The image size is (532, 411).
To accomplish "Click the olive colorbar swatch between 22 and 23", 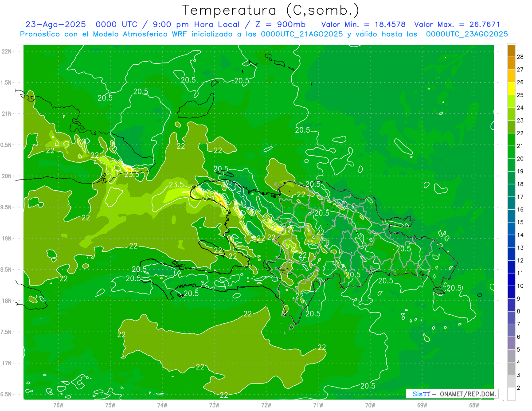I will tap(511, 127).
